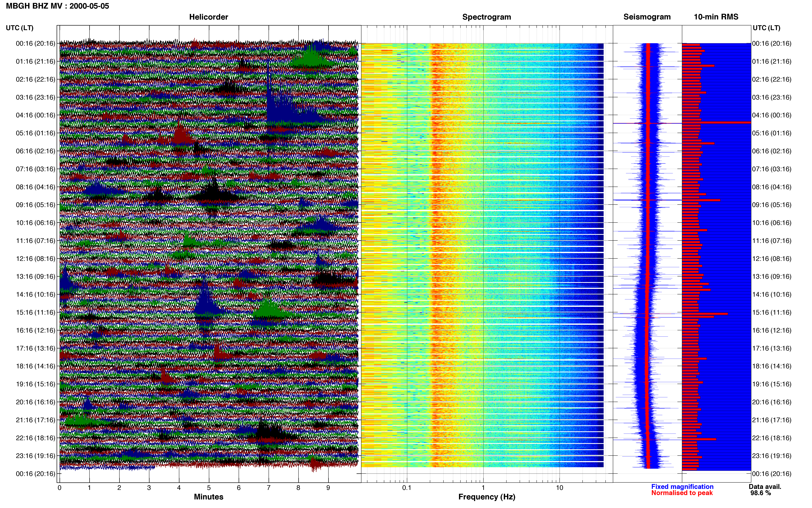
Task: Click Helicorder time label 20:16 (16:16)
Action: pyautogui.click(x=35, y=402)
